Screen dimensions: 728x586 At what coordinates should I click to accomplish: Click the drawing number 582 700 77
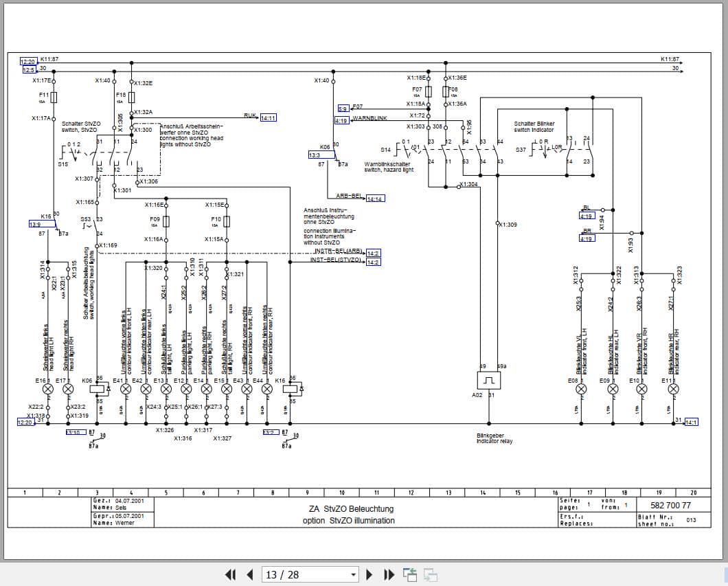click(670, 505)
